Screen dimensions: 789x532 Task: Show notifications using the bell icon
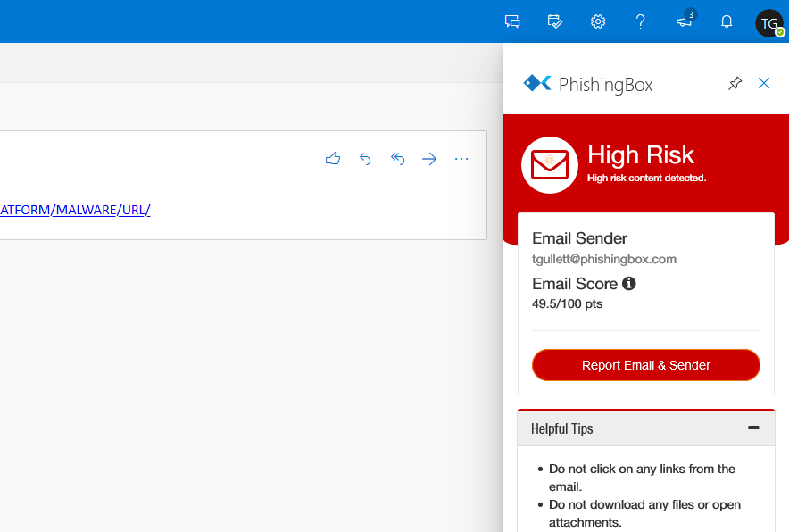click(x=727, y=21)
